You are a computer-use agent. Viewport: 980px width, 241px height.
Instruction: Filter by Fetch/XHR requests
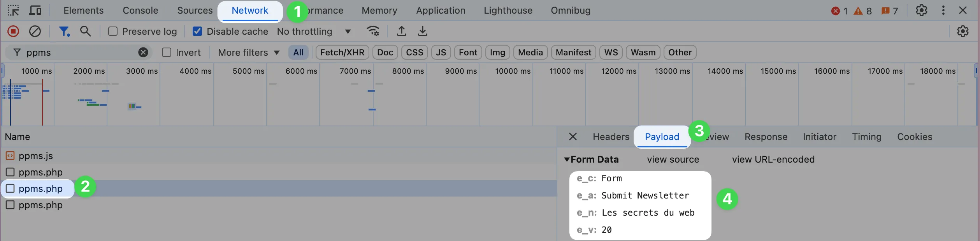[342, 52]
